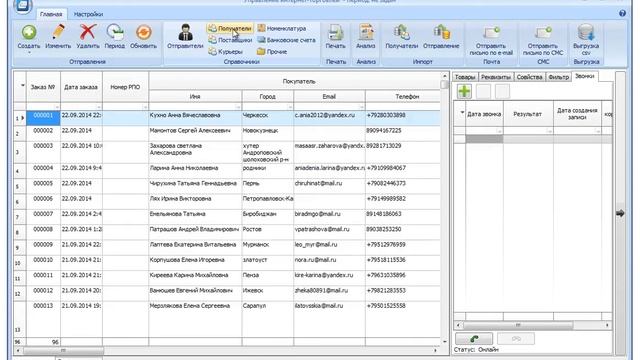Screen dimensions: 640x360
Task: Open the Прочие folder item
Action: [272, 52]
